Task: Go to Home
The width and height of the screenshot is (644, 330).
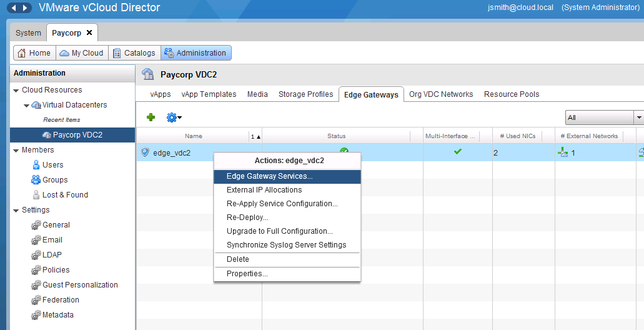Action: click(x=34, y=53)
